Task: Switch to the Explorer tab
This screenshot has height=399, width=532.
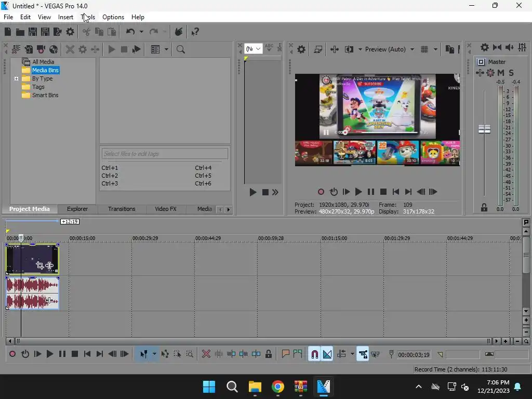Action: click(x=77, y=209)
